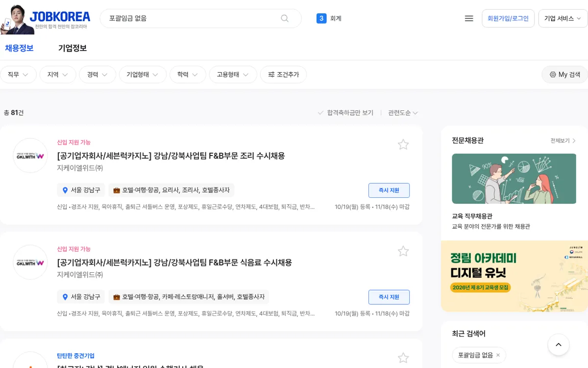Click 호텔·여행·항공, 카페·레스토랑매니저 tag
Screen dimensions: 588x368
tap(189, 297)
